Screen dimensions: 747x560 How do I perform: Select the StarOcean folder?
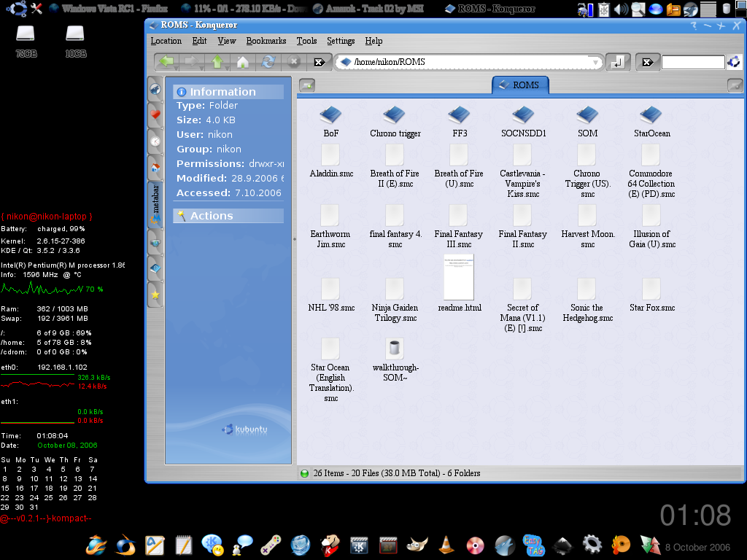pyautogui.click(x=651, y=122)
